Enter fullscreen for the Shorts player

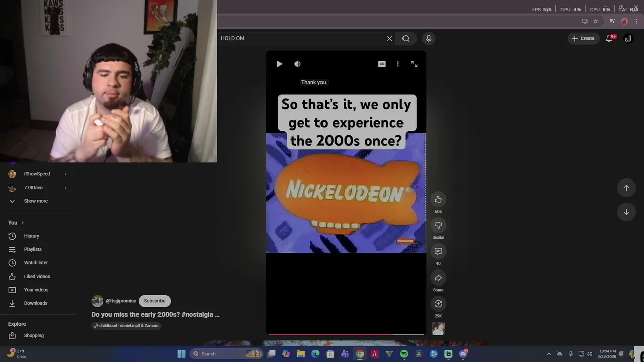coord(414,64)
